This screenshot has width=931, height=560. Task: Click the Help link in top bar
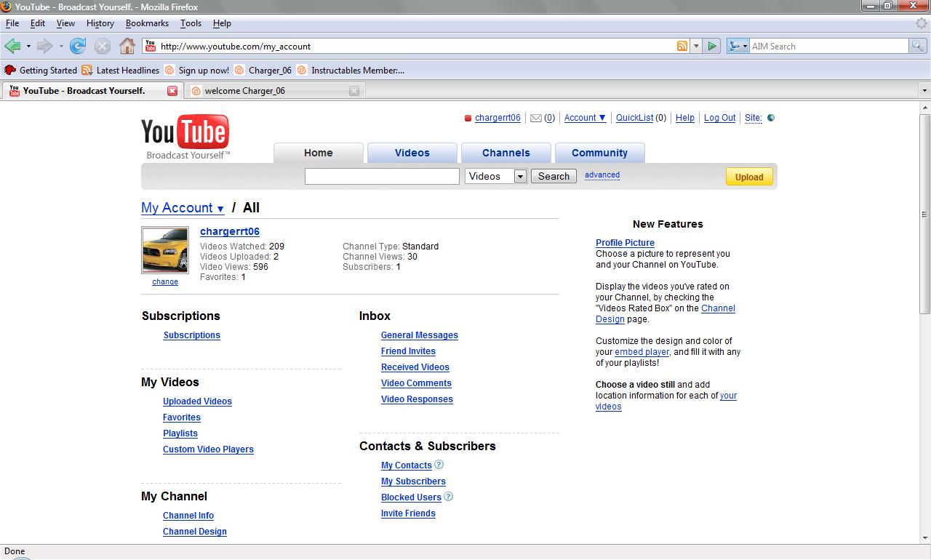tap(685, 118)
